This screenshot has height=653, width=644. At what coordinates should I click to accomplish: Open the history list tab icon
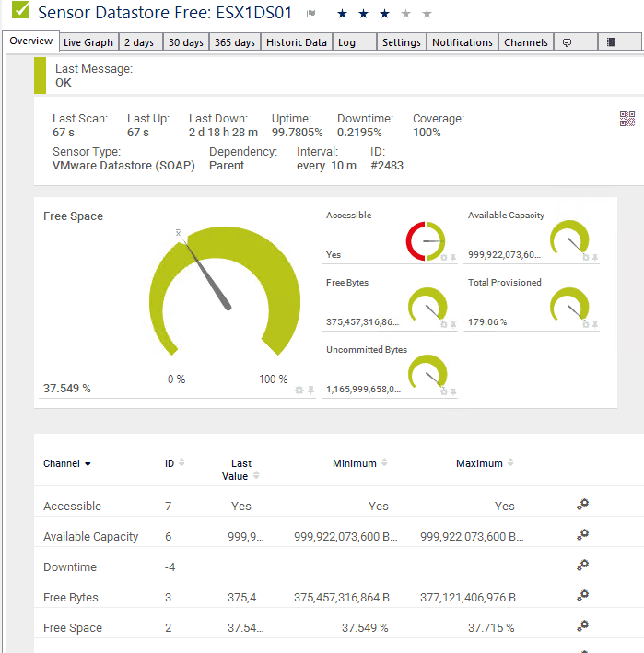611,42
